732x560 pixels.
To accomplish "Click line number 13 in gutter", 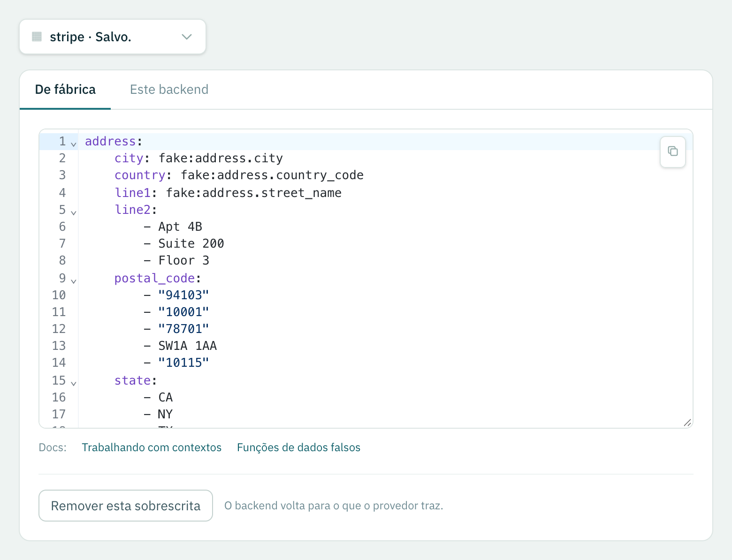I will click(59, 346).
